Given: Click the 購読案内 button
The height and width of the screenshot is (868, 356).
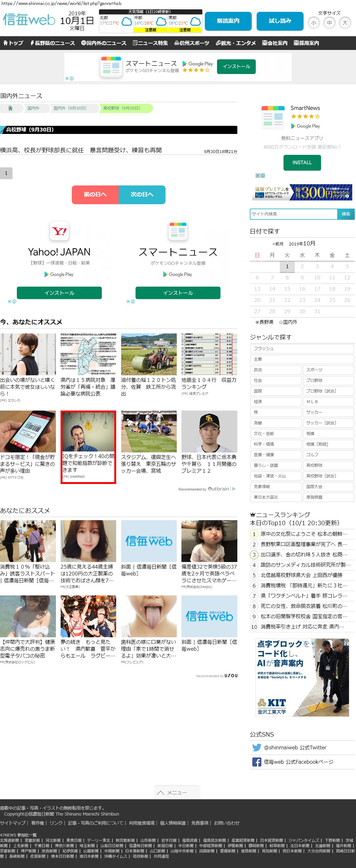Looking at the screenshot, I should tap(228, 21).
